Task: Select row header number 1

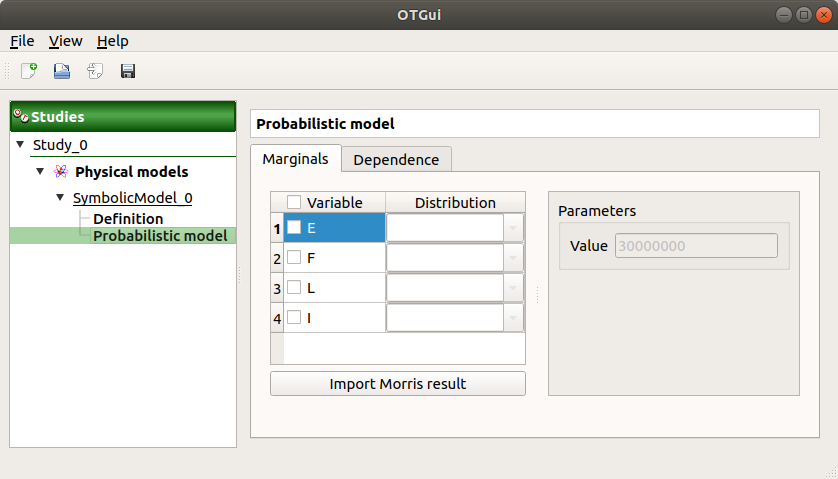Action: [277, 229]
